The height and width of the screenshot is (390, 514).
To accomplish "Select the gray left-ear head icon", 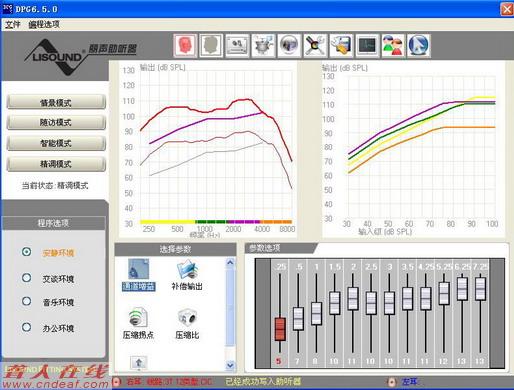I will (x=211, y=45).
